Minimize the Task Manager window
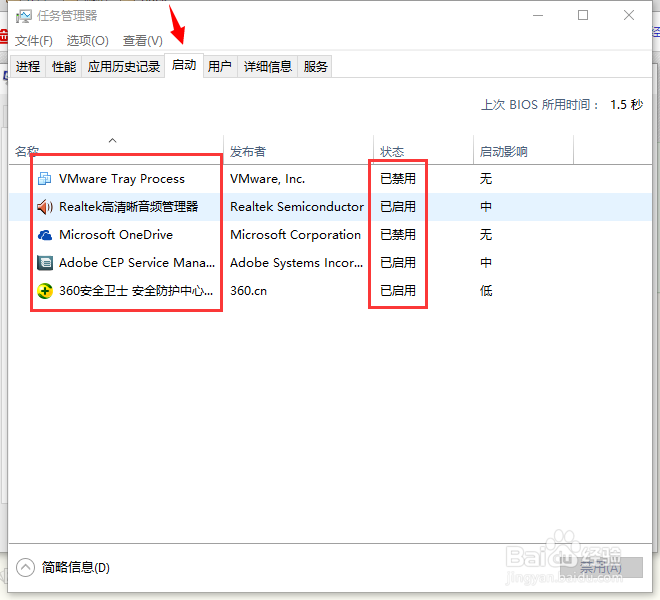This screenshot has width=660, height=600. (x=538, y=16)
